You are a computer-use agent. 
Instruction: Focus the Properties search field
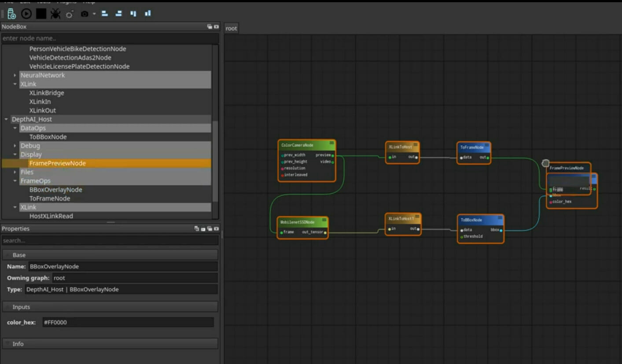pos(110,241)
